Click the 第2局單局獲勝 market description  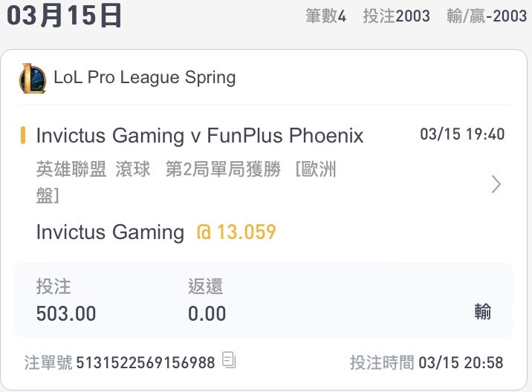(223, 169)
